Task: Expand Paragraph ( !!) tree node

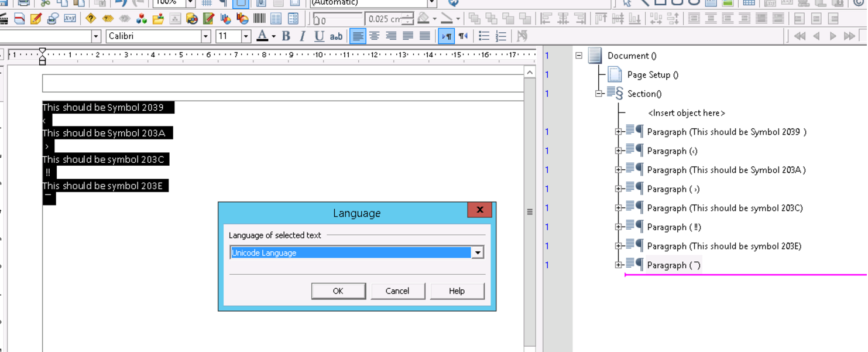Action: click(x=619, y=227)
